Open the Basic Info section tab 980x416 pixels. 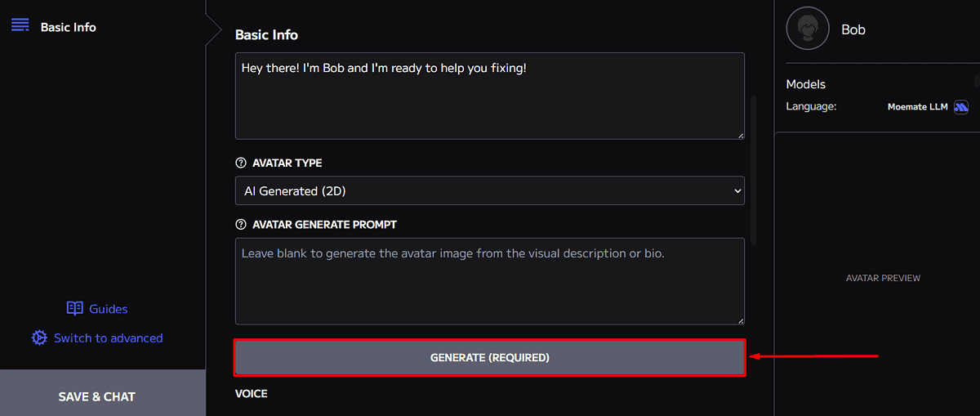tap(69, 27)
